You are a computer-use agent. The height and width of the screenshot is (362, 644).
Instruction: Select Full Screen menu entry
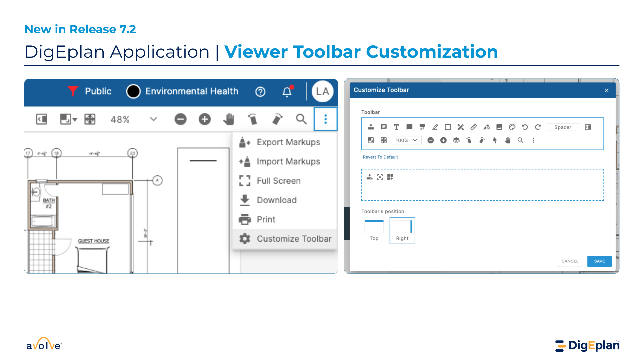pos(285,181)
